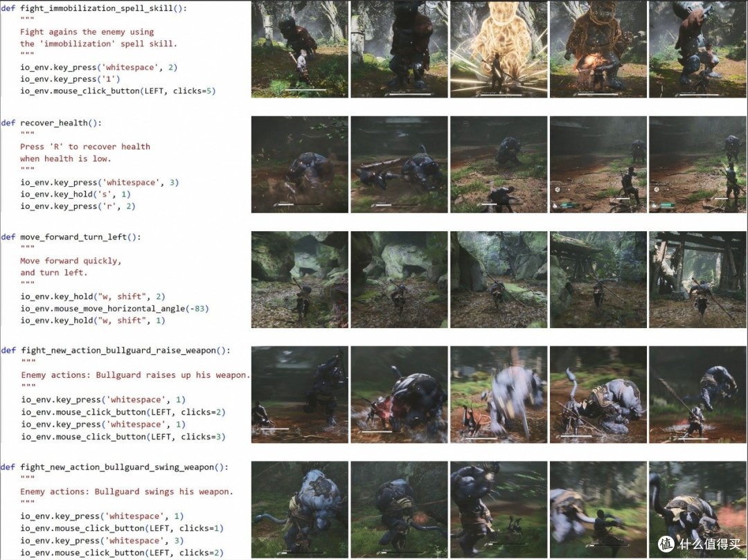This screenshot has height=560, width=748.
Task: Open the blurred white bull thumbnail in raise_weapon row
Action: (499, 395)
